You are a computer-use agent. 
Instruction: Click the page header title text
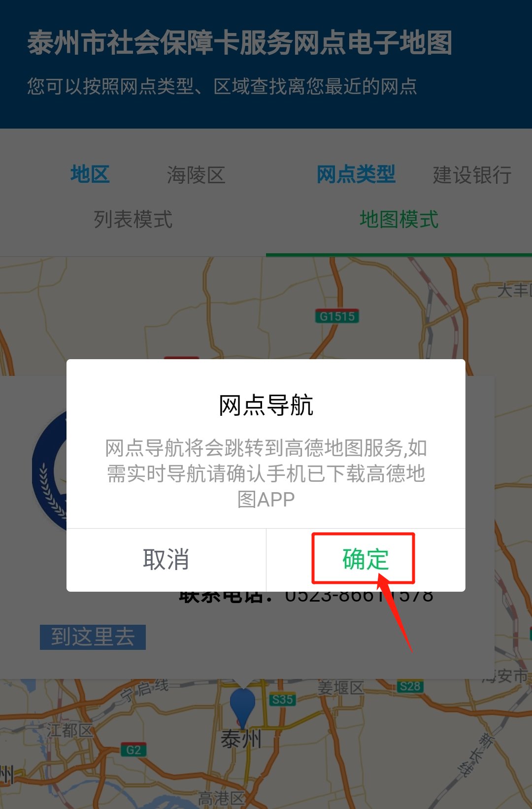[x=240, y=43]
